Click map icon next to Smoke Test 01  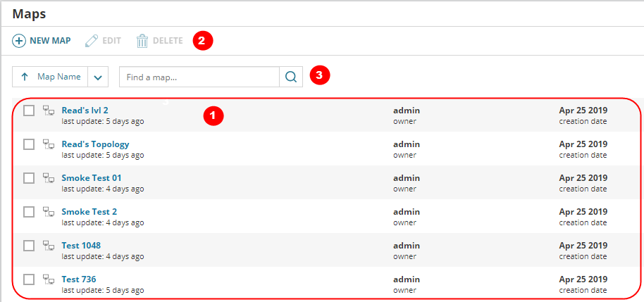click(49, 178)
